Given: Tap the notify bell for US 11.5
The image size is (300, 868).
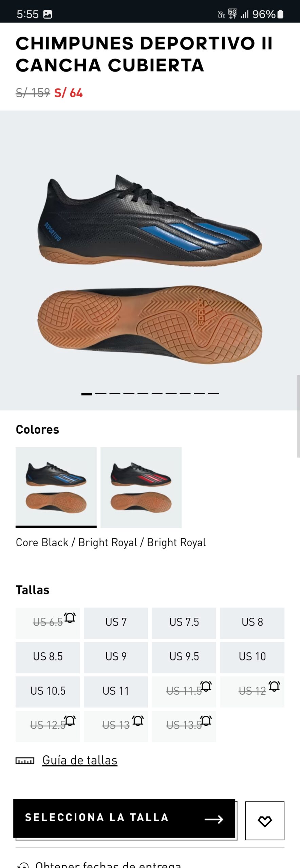Looking at the screenshot, I should point(206,686).
